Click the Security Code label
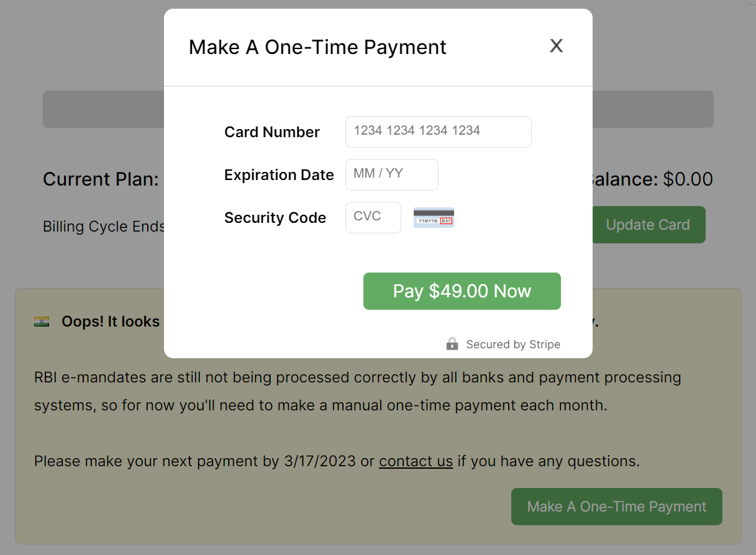The image size is (756, 555). (275, 218)
